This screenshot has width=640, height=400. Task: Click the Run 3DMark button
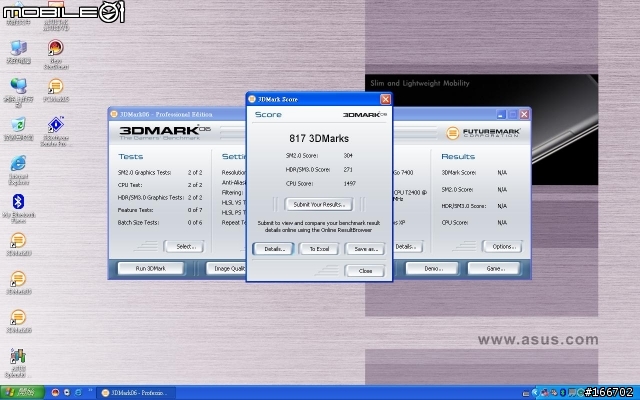[151, 269]
